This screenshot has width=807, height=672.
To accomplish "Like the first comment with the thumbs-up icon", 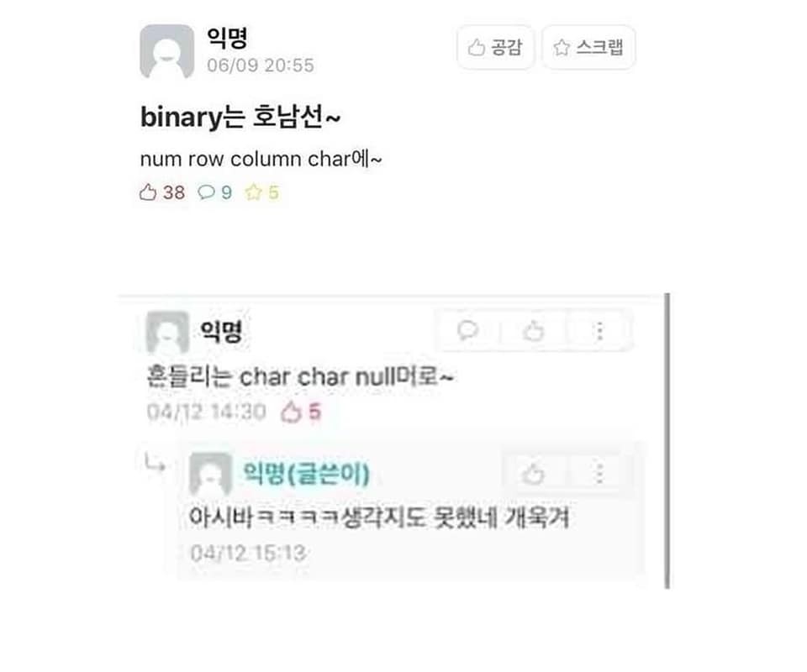I will (x=533, y=331).
